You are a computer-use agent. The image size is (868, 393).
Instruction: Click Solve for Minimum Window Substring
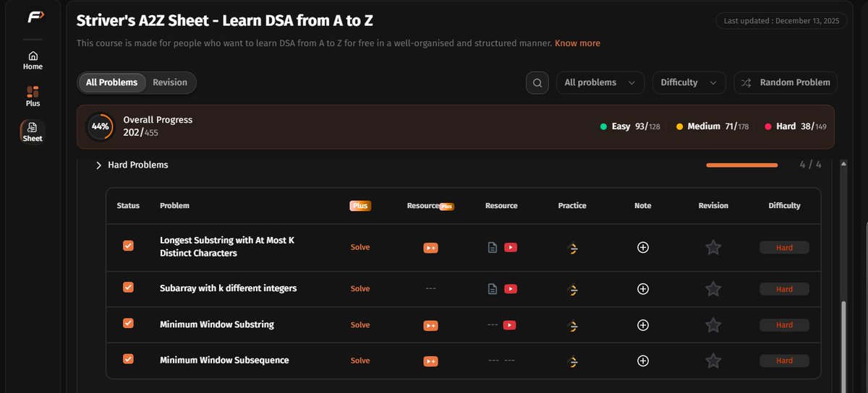(360, 325)
